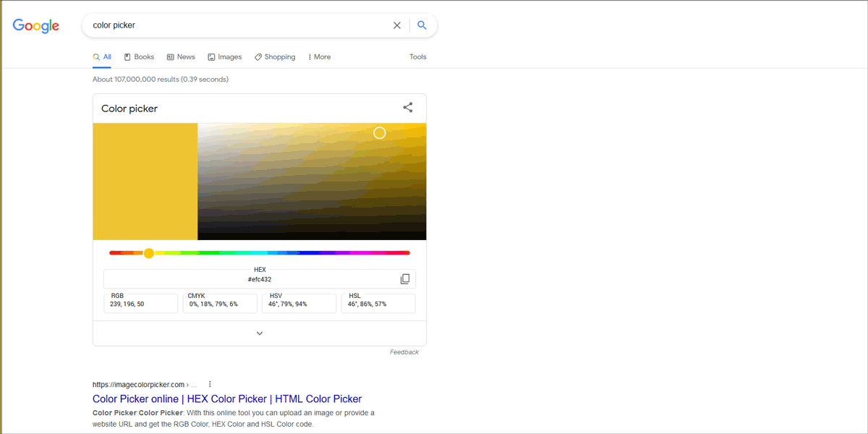The width and height of the screenshot is (868, 434).
Task: Click the 'About 107,000,000 results' text
Action: pos(161,80)
